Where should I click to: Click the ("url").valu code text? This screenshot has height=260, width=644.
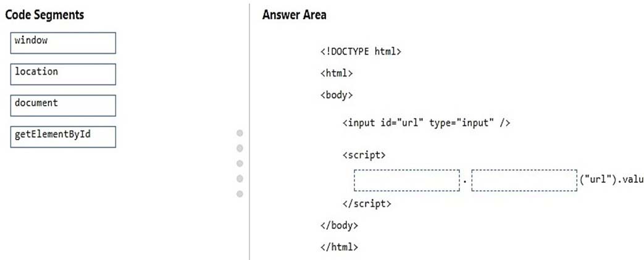pos(611,180)
